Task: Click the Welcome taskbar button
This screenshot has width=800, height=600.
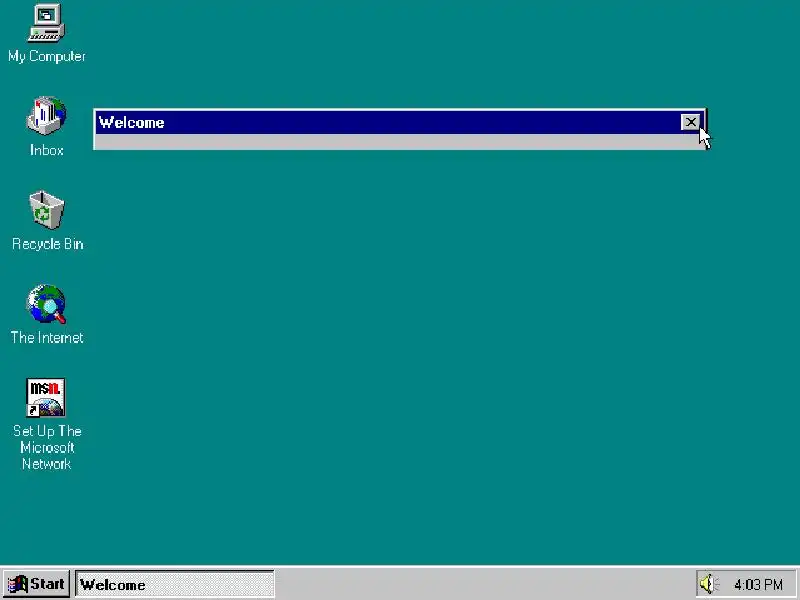Action: coord(175,584)
